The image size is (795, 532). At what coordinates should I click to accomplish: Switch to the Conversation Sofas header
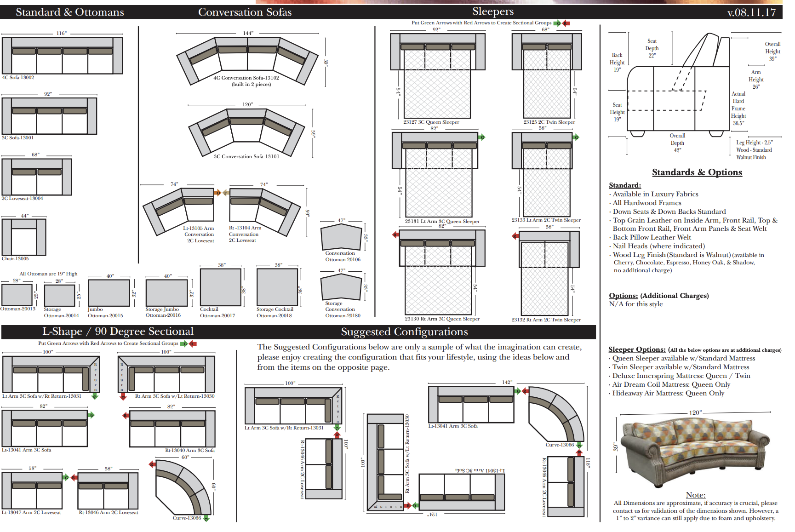coord(245,12)
